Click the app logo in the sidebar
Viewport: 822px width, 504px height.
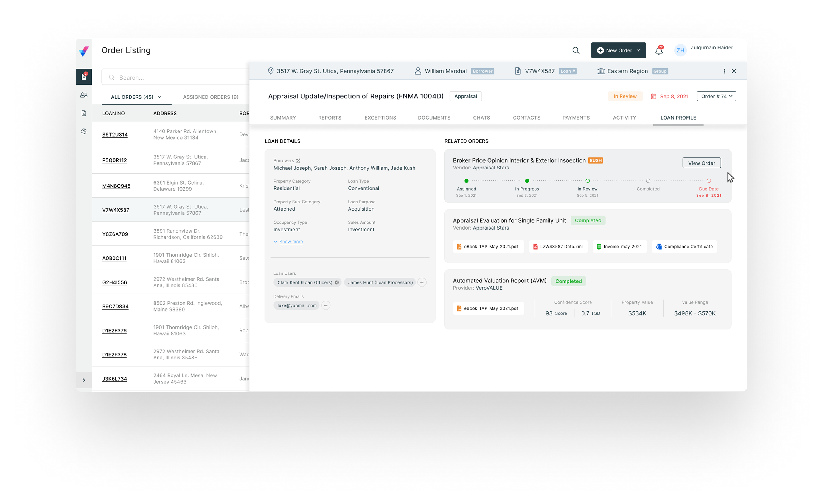pyautogui.click(x=84, y=51)
